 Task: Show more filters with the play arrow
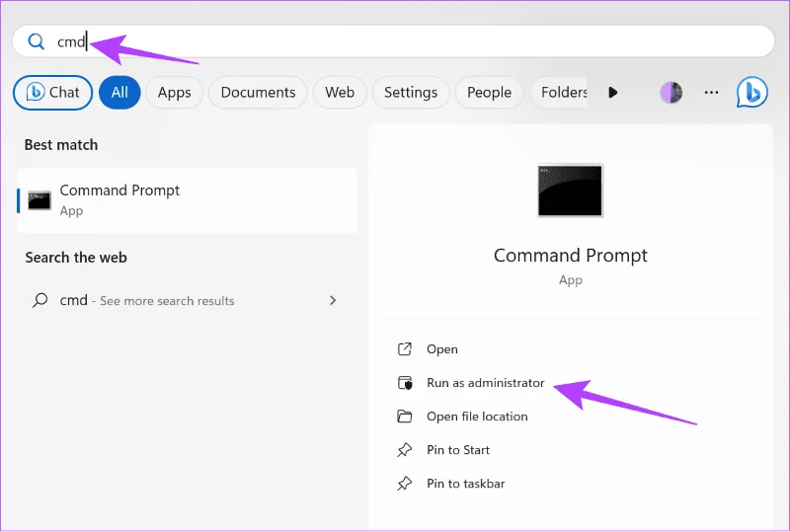(x=612, y=92)
